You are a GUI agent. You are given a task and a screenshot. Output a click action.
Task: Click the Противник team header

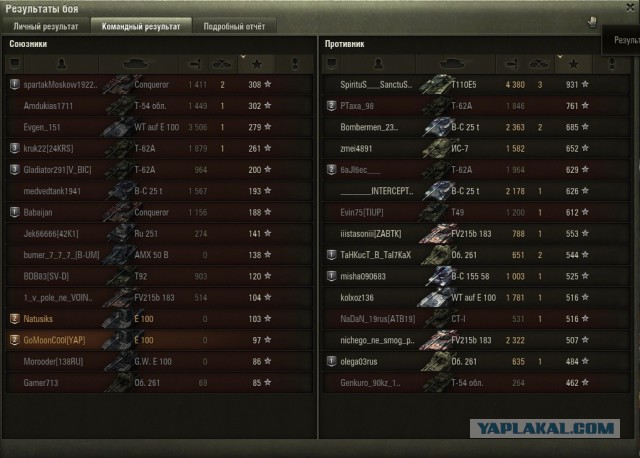tap(344, 44)
